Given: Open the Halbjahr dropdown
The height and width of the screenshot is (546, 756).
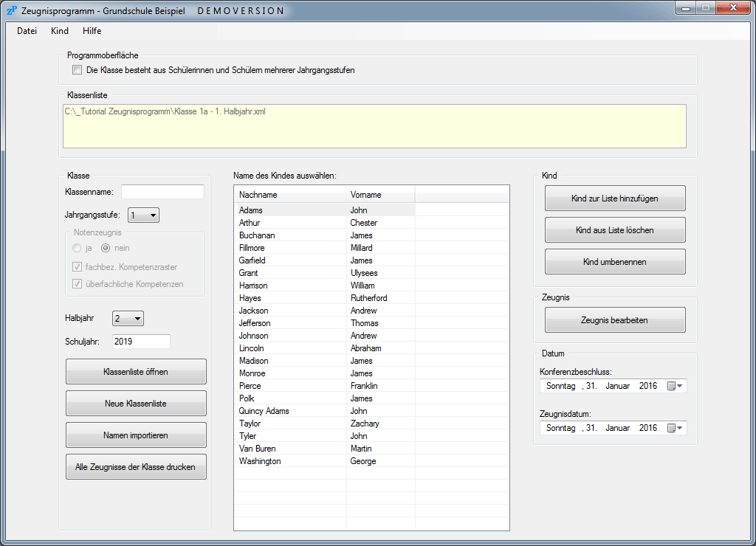Looking at the screenshot, I should coord(128,319).
